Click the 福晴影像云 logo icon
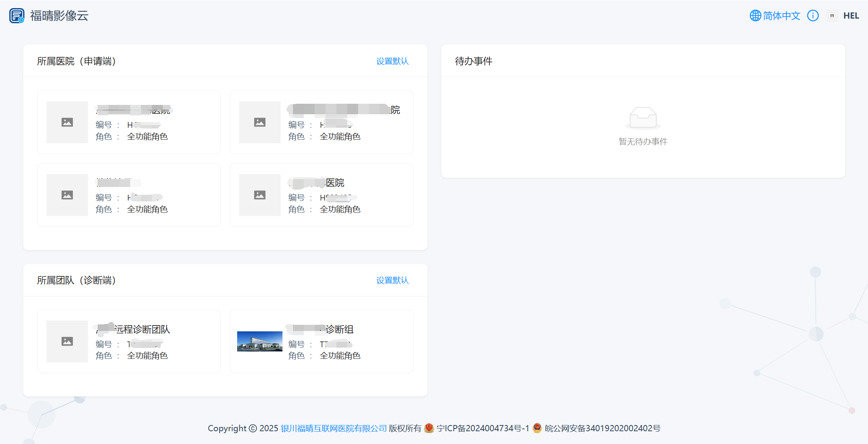Viewport: 868px width, 444px height. point(17,16)
